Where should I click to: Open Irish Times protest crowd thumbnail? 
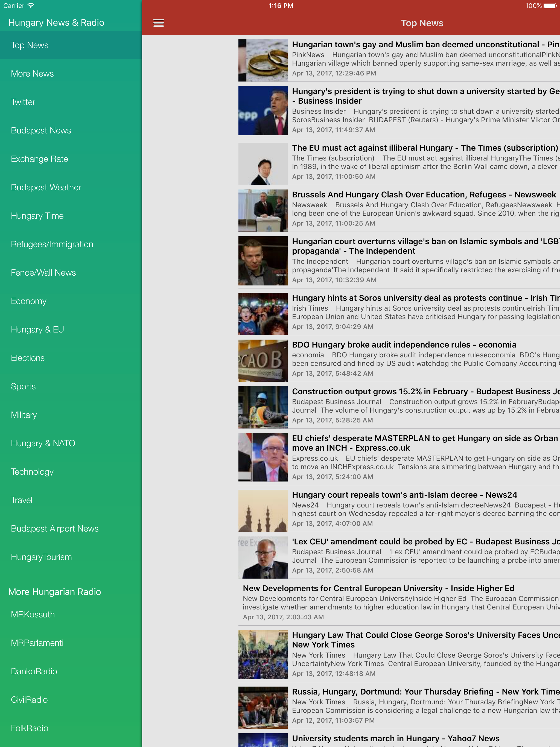pos(263,314)
